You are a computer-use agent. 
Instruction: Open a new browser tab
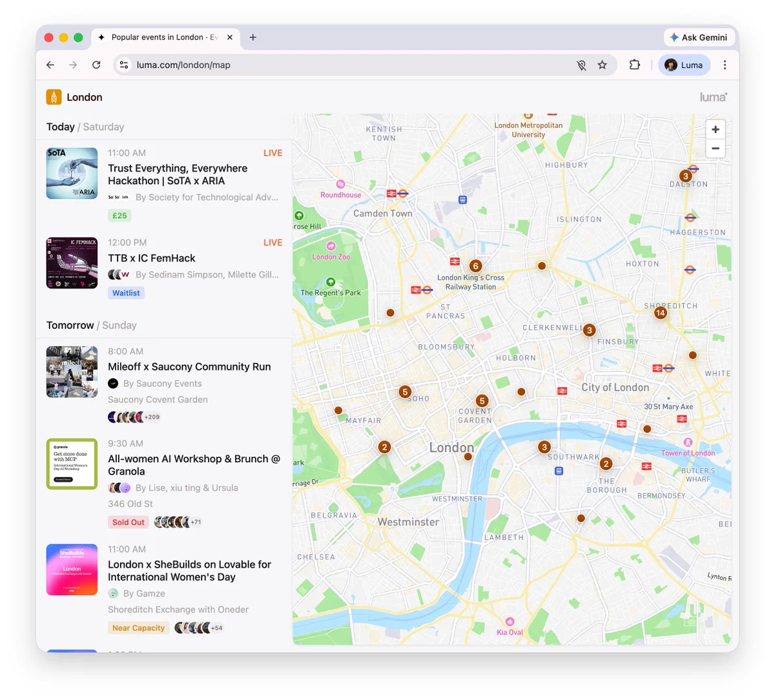point(253,37)
